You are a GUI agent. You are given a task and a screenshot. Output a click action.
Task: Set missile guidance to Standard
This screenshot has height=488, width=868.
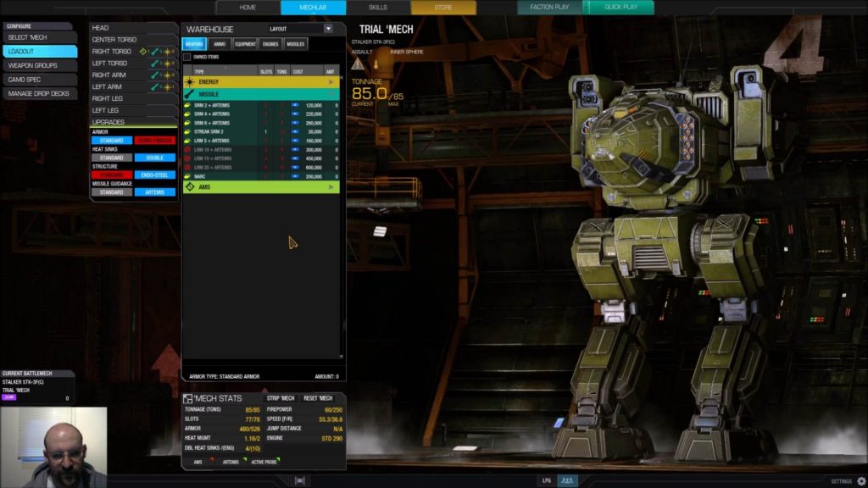[x=111, y=192]
